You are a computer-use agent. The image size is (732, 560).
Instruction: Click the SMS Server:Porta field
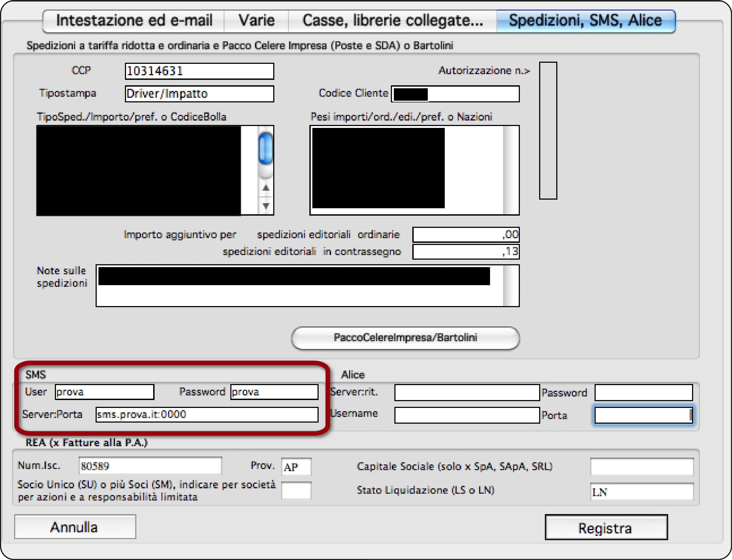pyautogui.click(x=207, y=414)
